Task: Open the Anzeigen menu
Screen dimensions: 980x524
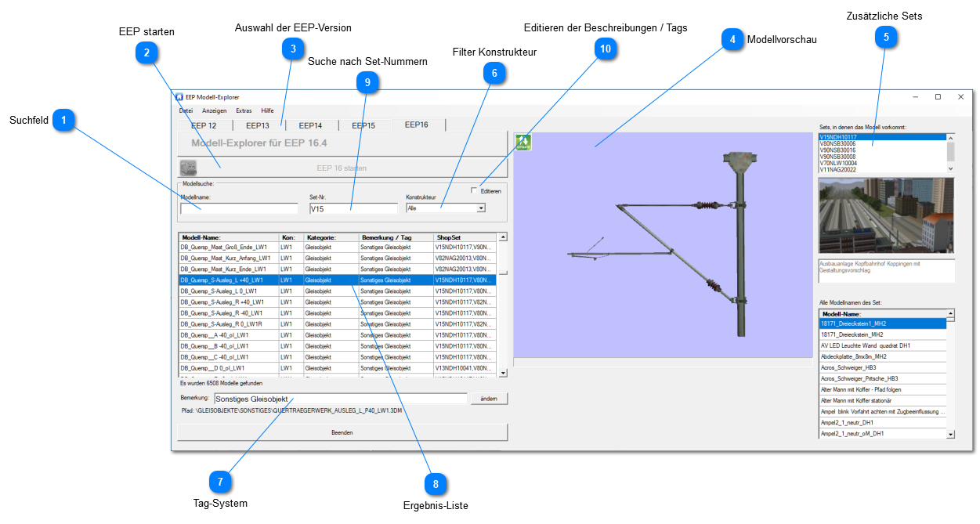Action: 214,111
